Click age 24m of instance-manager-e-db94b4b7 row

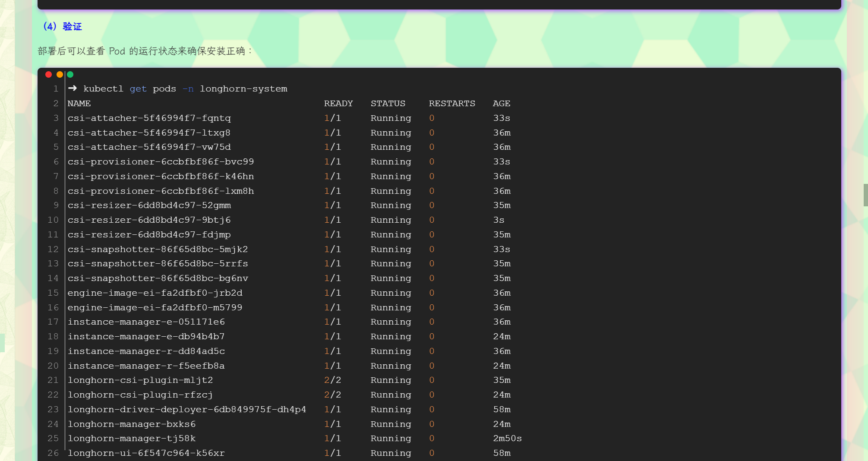point(502,337)
